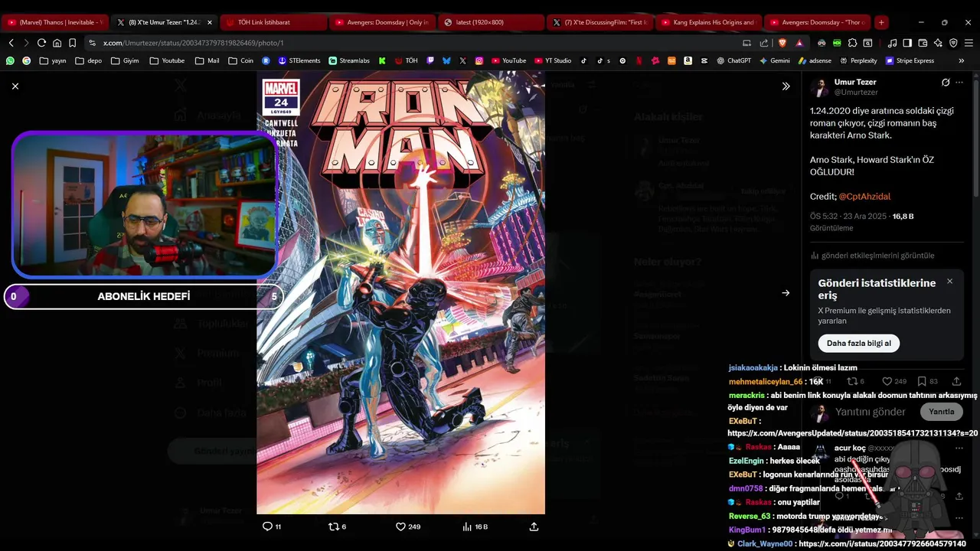Collapse the side panel with the double-arrow icon

pos(786,86)
